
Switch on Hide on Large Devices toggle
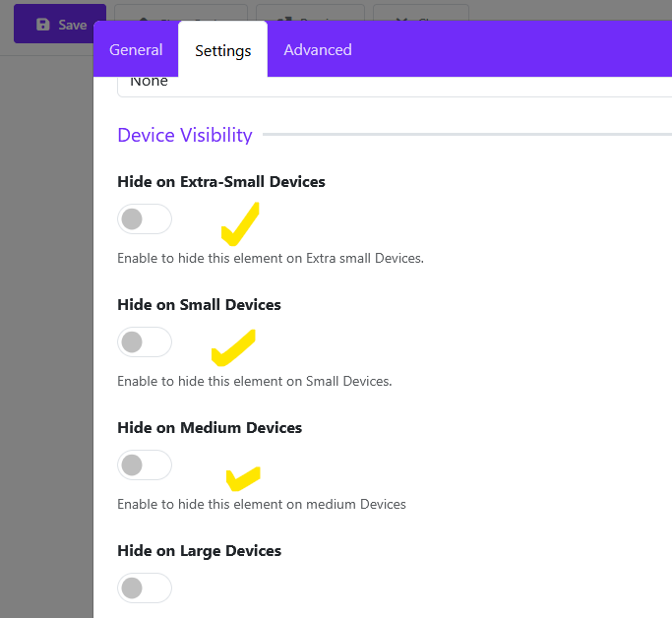click(145, 587)
